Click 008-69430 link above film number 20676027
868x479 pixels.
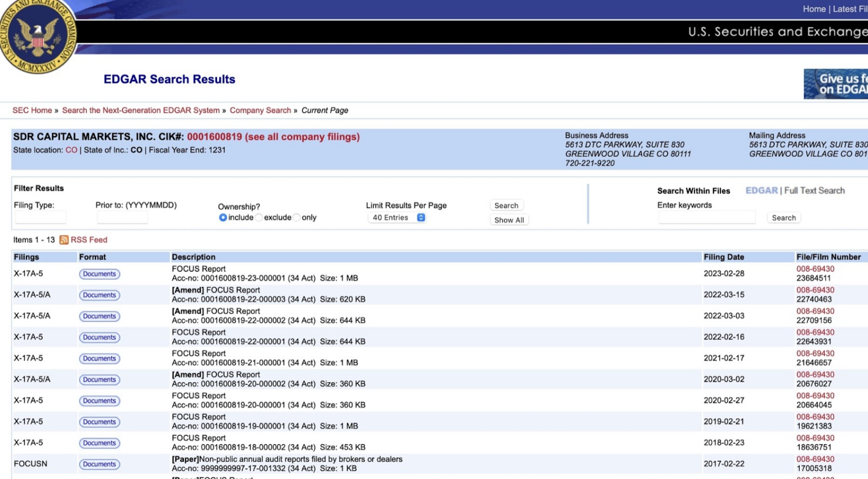(815, 375)
